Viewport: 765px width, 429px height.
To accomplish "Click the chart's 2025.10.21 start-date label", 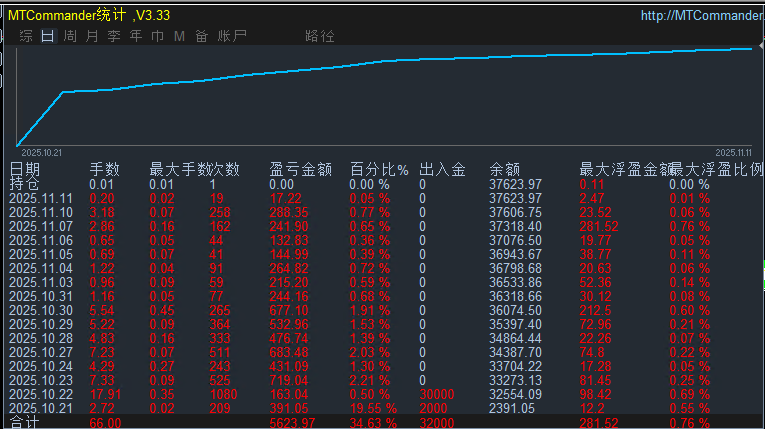I will (41, 153).
